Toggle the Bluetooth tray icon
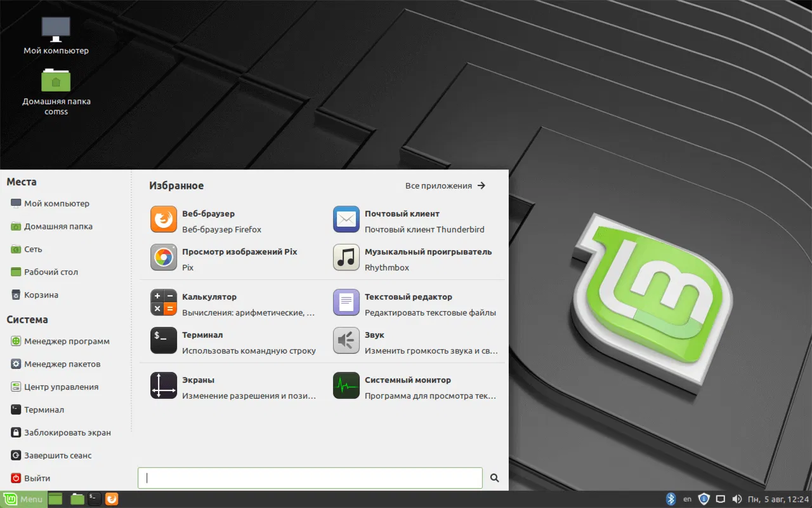The image size is (812, 508). pos(672,499)
